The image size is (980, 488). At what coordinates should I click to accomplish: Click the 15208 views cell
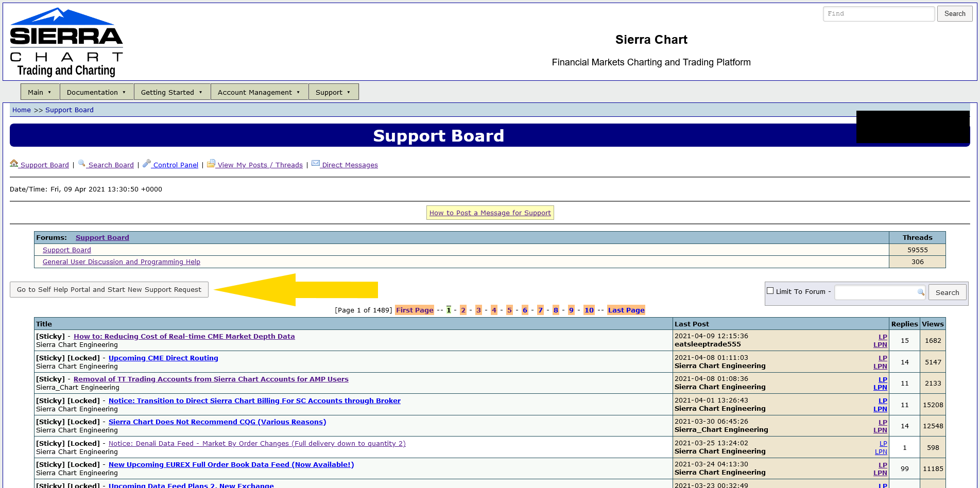click(933, 405)
